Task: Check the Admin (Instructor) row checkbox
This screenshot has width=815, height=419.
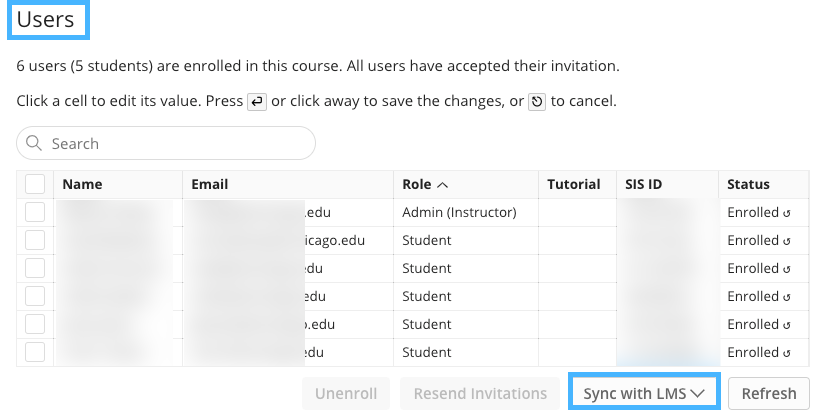Action: click(x=35, y=212)
